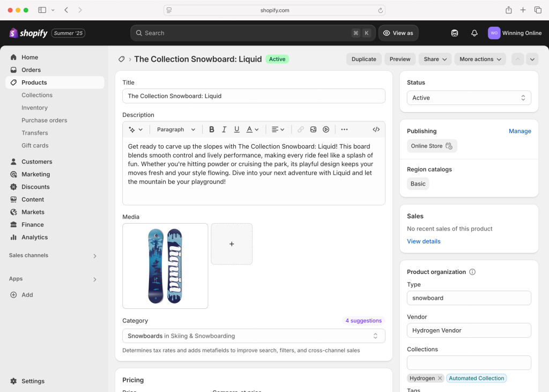The width and height of the screenshot is (549, 392).
Task: Click Manage publishing link
Action: pyautogui.click(x=520, y=131)
